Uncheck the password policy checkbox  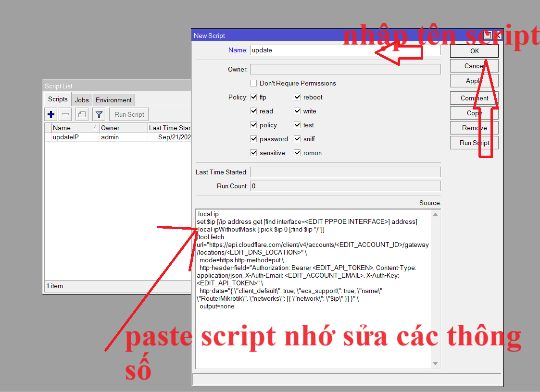point(253,139)
